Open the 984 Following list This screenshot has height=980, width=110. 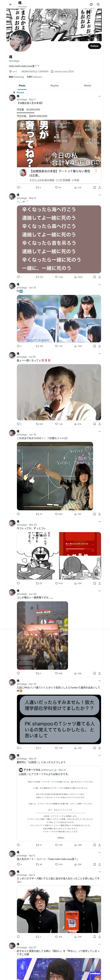pos(16,77)
